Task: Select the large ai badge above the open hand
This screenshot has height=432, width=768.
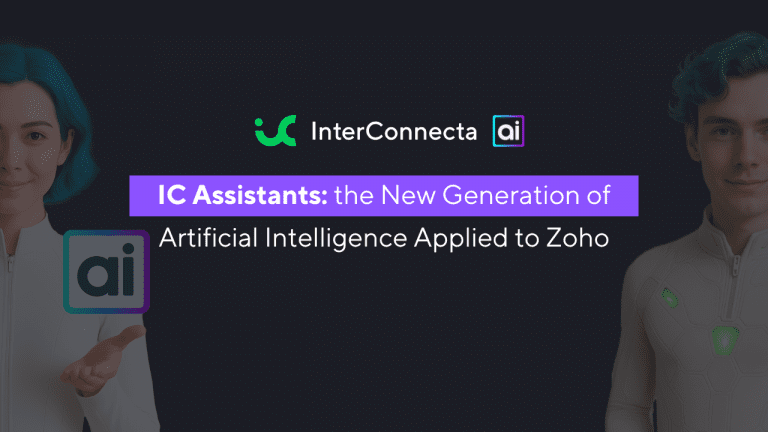Action: pos(106,272)
